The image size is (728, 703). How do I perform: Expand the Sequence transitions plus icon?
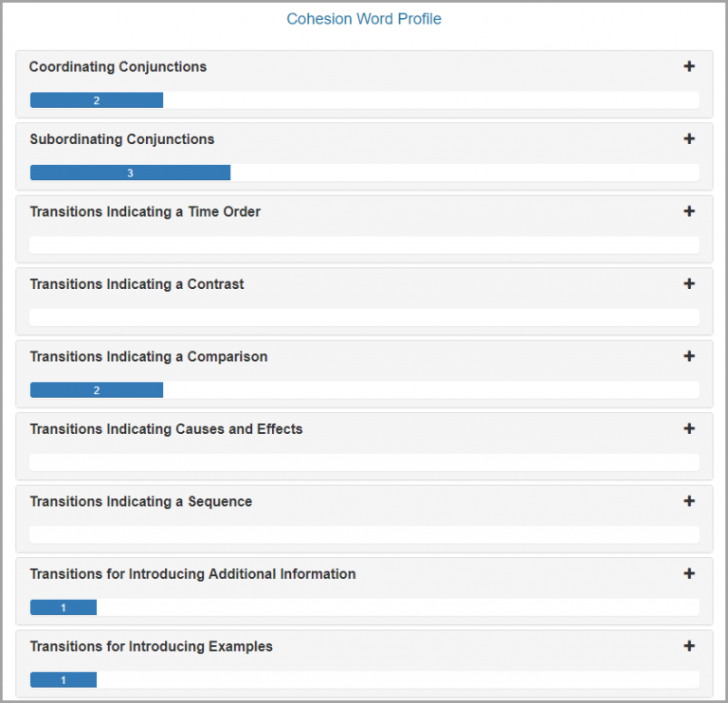tap(689, 501)
